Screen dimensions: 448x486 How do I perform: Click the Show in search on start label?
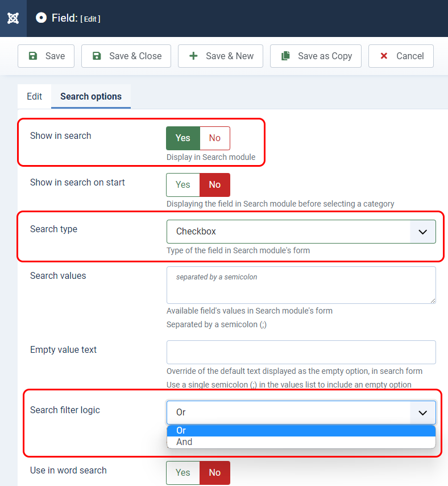(77, 182)
